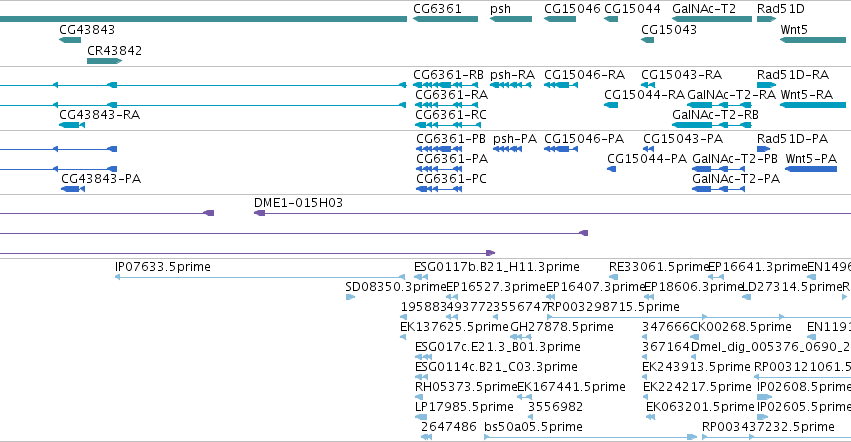Select the EK167441.5prime EST label
Screen dimensions: 851x442
pos(571,387)
